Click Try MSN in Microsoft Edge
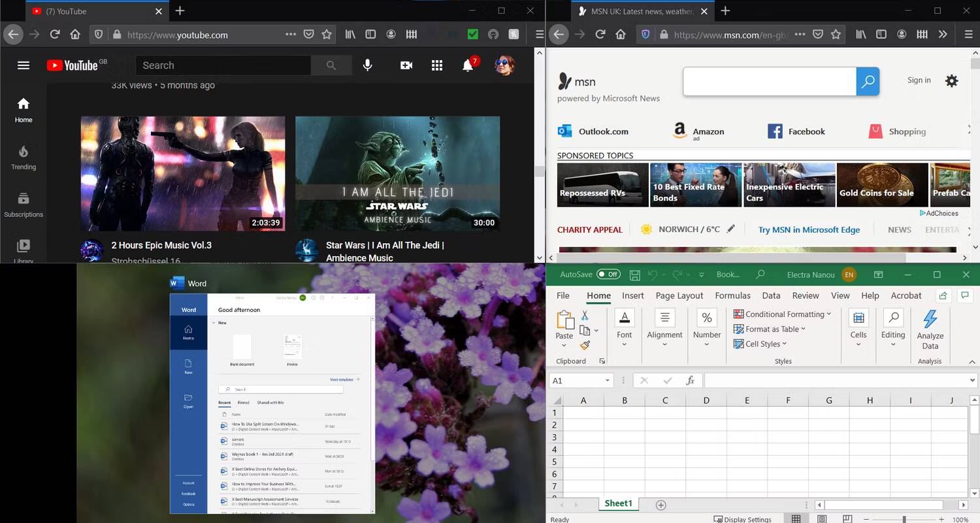 (809, 229)
